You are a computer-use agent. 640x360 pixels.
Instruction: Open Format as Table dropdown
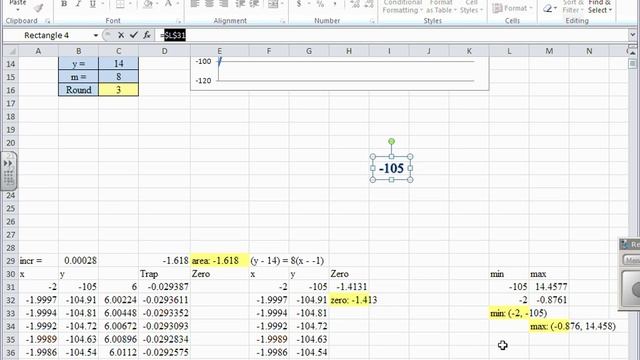[x=440, y=7]
